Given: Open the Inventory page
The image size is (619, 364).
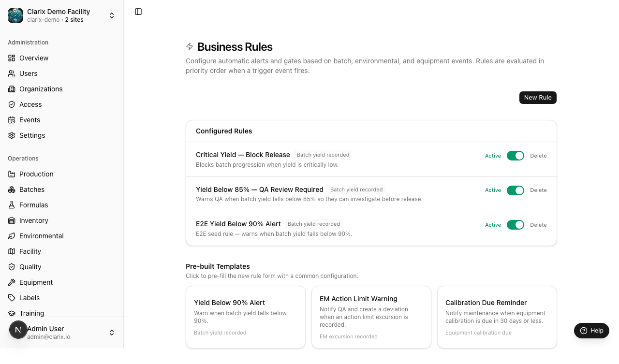Looking at the screenshot, I should pyautogui.click(x=61, y=220).
